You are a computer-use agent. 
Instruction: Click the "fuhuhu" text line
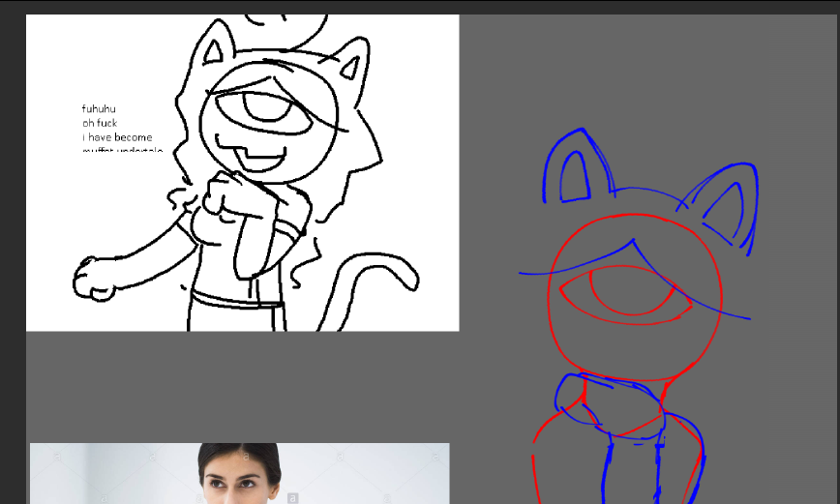(x=99, y=108)
